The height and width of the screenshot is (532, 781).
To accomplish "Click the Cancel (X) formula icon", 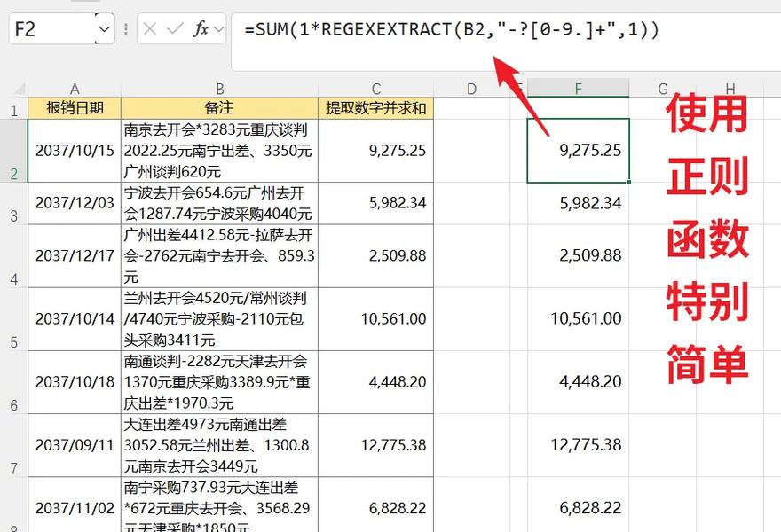I will (149, 29).
